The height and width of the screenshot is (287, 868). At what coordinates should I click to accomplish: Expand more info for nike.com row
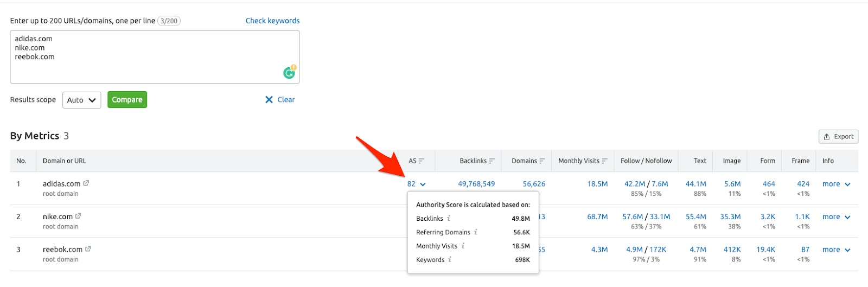coord(836,217)
